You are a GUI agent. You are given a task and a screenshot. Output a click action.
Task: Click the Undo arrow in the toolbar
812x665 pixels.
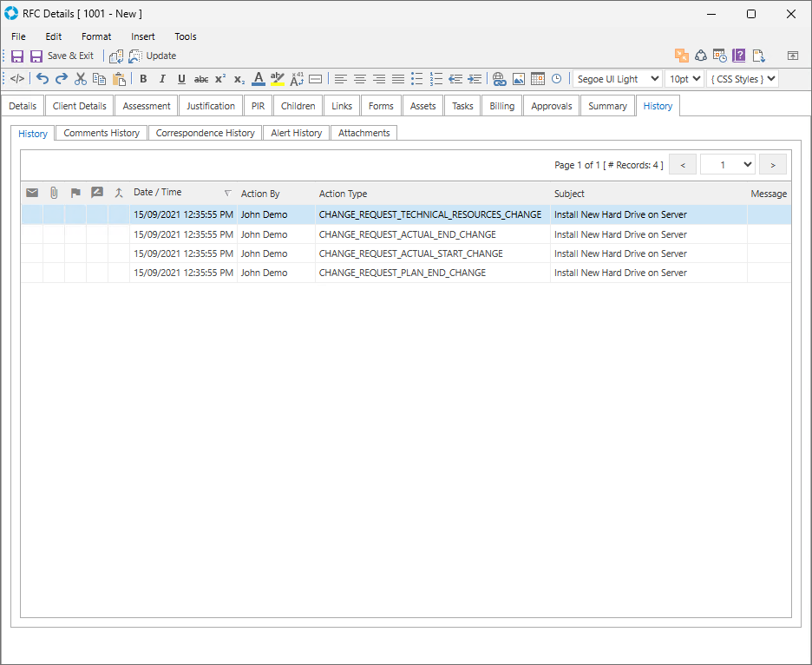43,79
